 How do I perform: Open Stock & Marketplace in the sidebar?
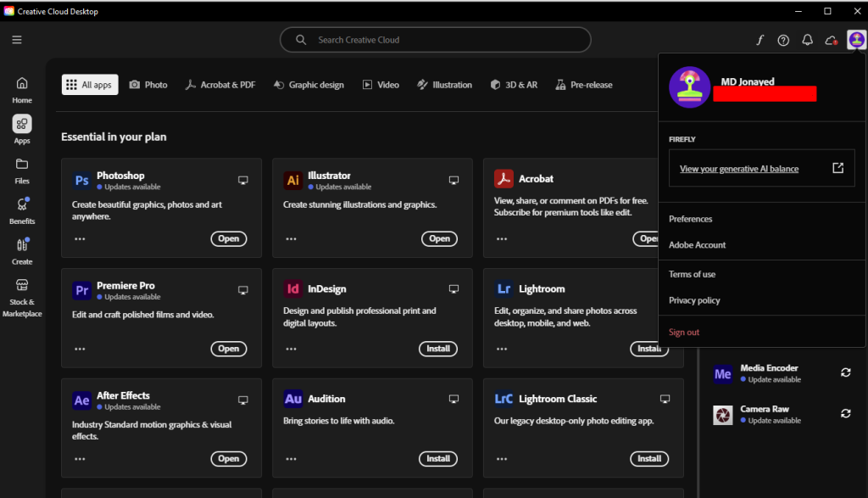click(22, 297)
